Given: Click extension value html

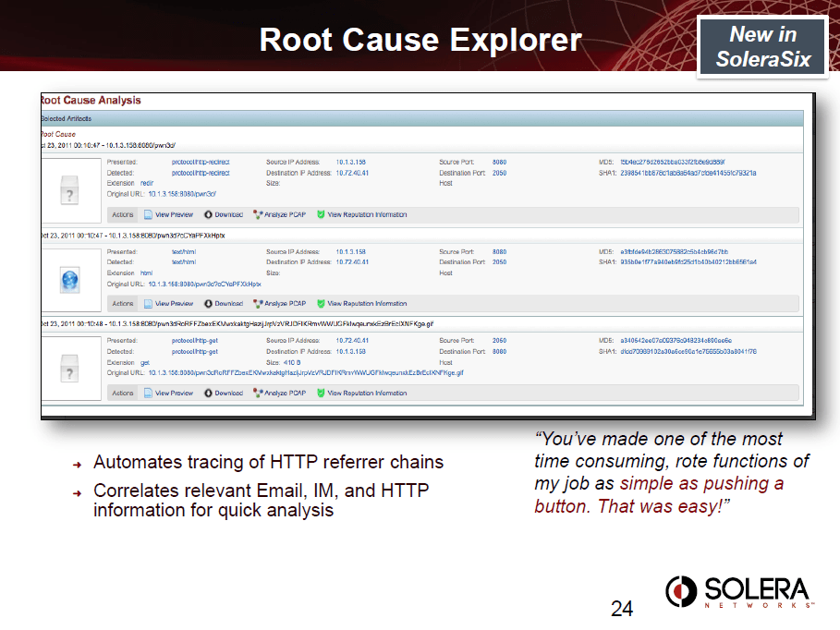Looking at the screenshot, I should pyautogui.click(x=146, y=273).
